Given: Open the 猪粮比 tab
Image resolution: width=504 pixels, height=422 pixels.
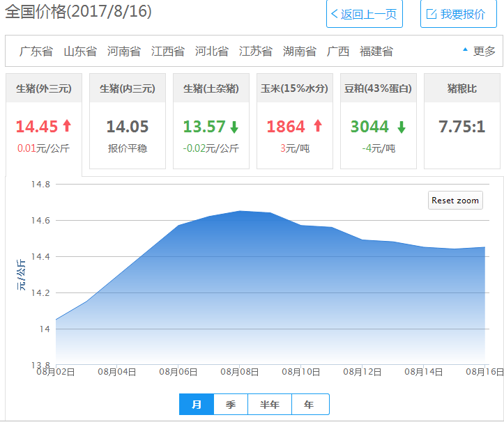Looking at the screenshot, I should [x=462, y=88].
